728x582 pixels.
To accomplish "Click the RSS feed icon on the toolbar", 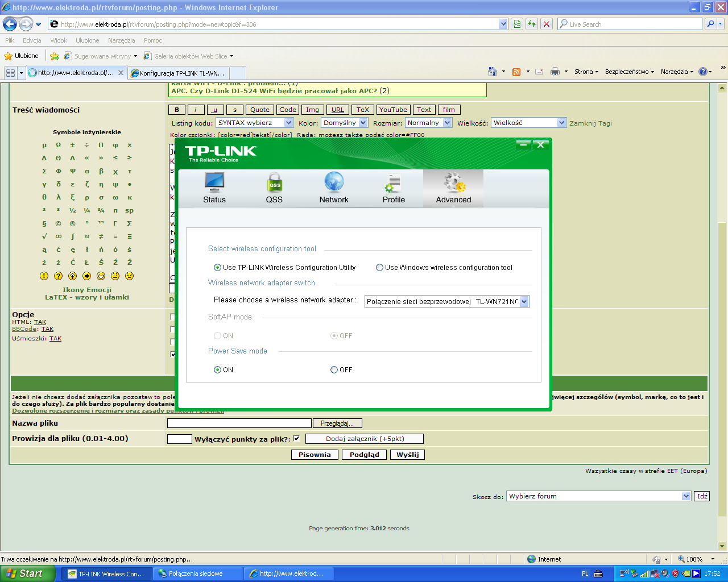I will pyautogui.click(x=515, y=72).
